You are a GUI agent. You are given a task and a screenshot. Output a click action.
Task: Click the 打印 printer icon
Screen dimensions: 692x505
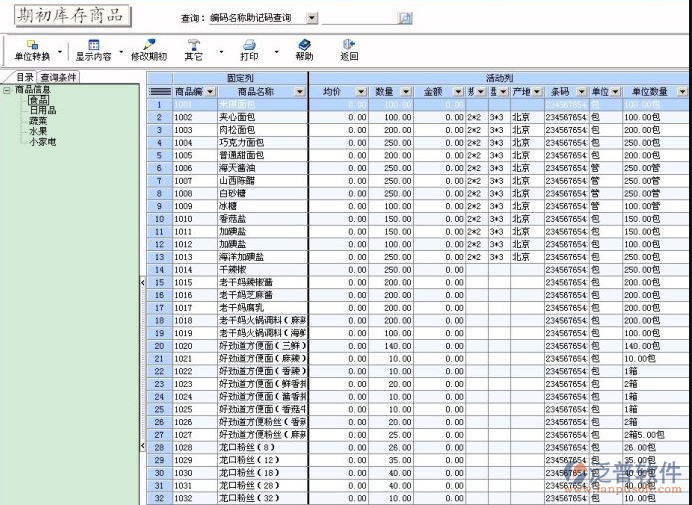click(x=250, y=45)
